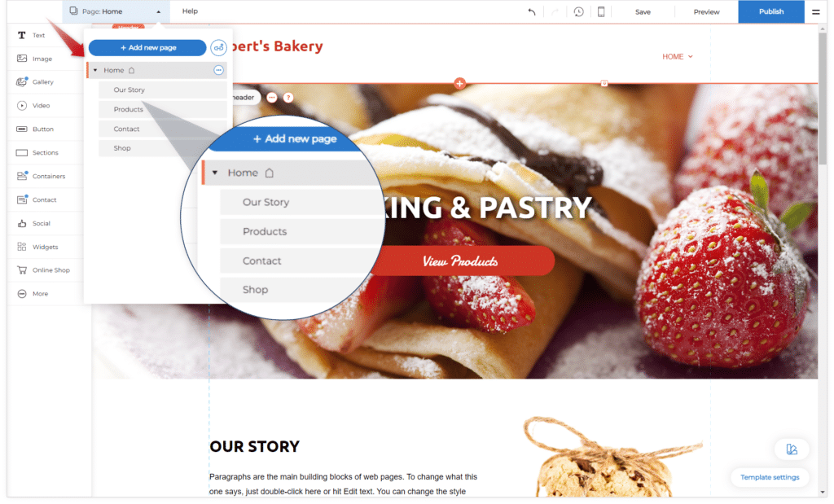
Task: Open the Help menu
Action: point(190,11)
